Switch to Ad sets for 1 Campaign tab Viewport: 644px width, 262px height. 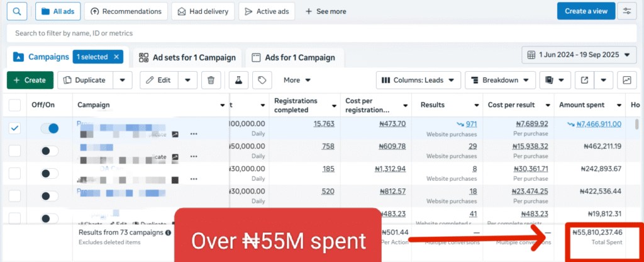coord(187,57)
